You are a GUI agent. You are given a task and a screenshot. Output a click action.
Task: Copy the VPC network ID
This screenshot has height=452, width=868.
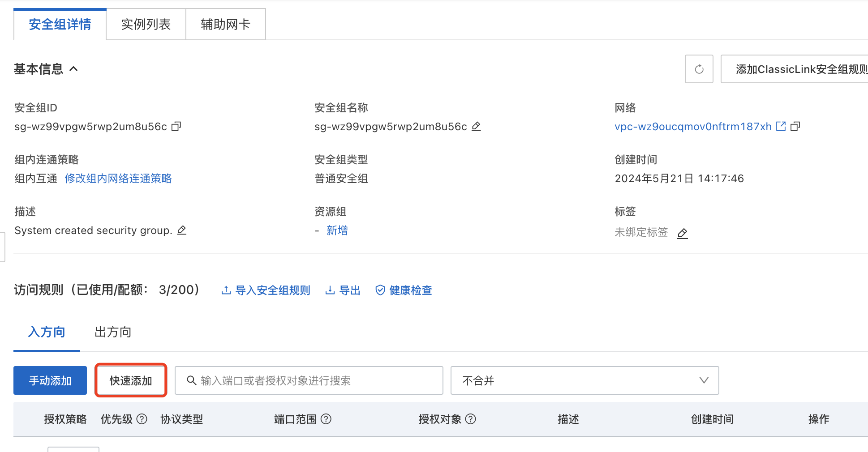click(795, 127)
